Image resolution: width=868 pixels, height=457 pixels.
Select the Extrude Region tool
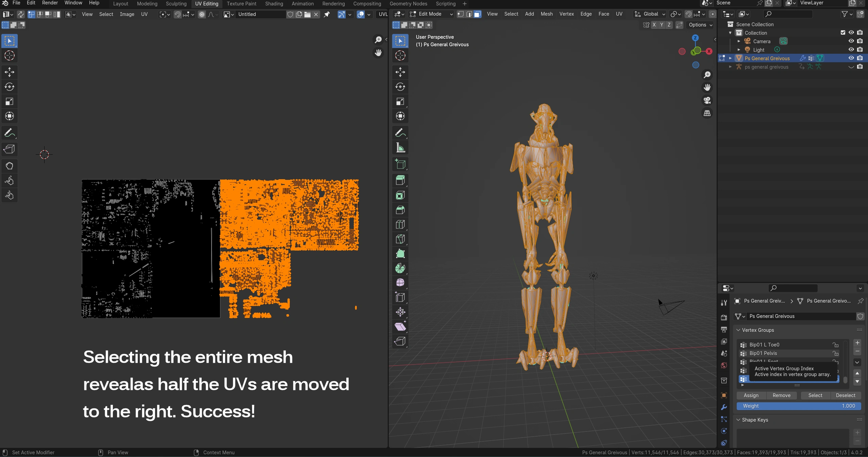pos(400,180)
